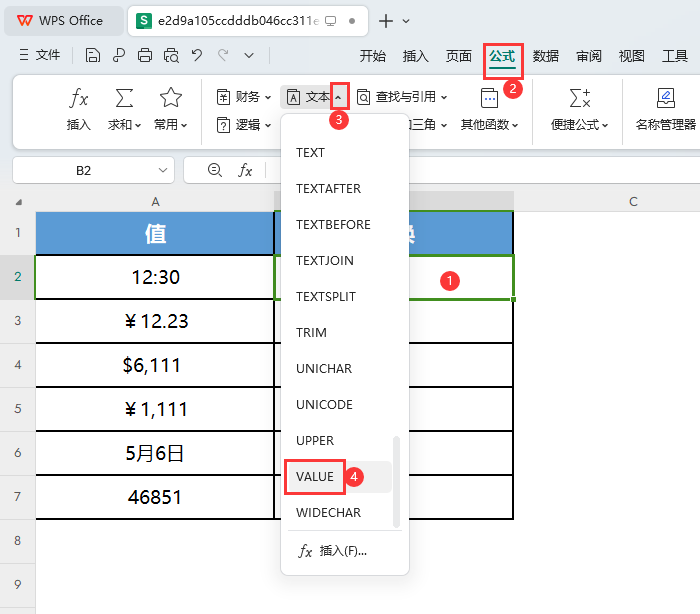The height and width of the screenshot is (614, 700).
Task: Expand the Name Box dropdown chevron
Action: 163,170
